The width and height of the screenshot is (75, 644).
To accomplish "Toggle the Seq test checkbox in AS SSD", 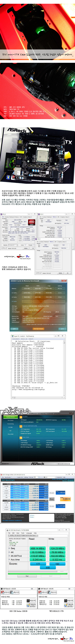I will pos(9,548).
